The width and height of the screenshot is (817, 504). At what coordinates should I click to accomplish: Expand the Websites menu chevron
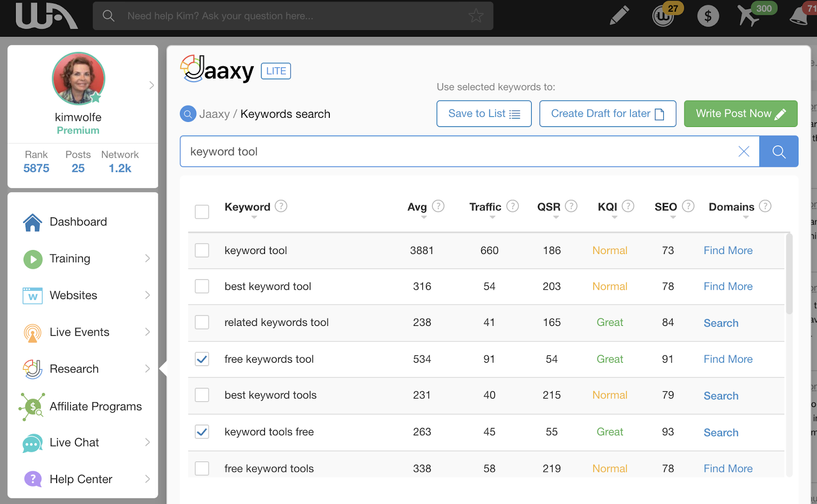(148, 295)
